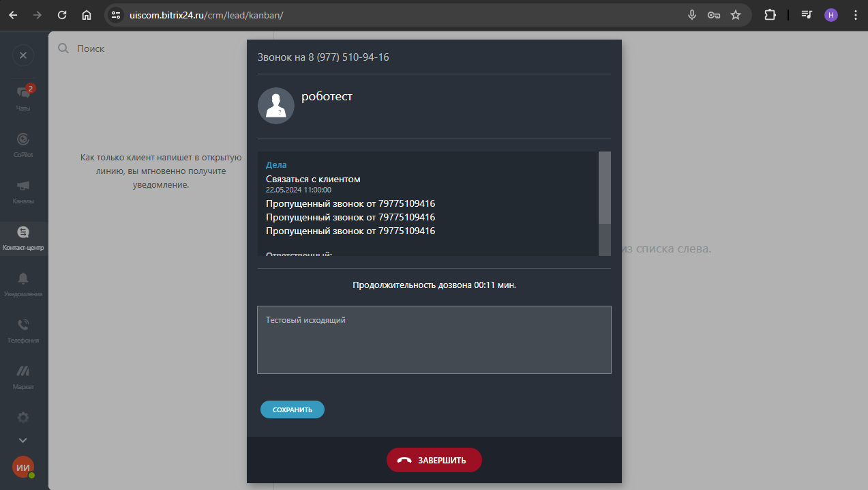The height and width of the screenshot is (490, 868).
Task: Click the browser forward arrow
Action: point(38,15)
